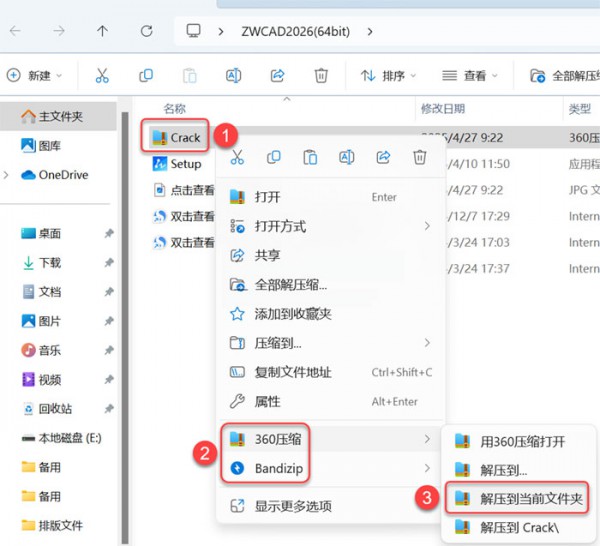
Task: Refresh the current folder
Action: click(147, 31)
